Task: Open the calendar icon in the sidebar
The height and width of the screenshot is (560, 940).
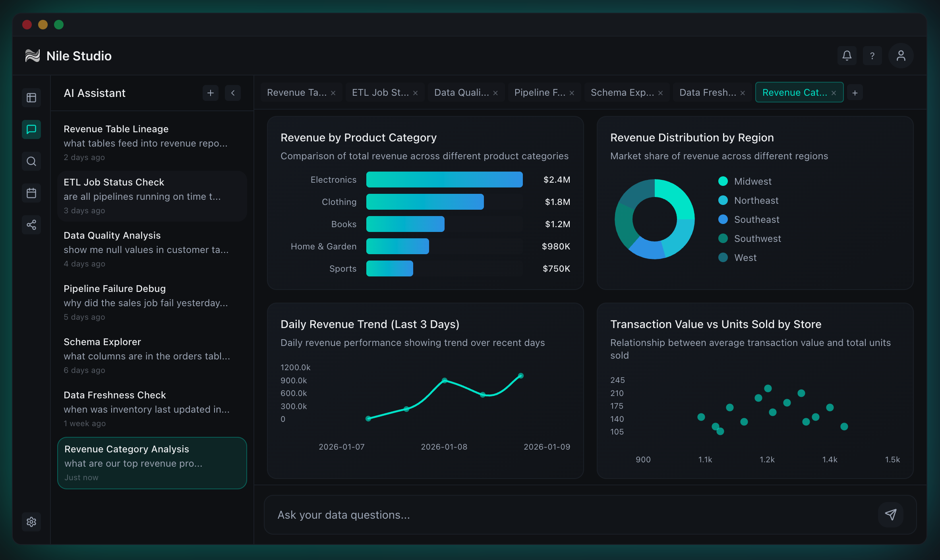Action: 31,193
